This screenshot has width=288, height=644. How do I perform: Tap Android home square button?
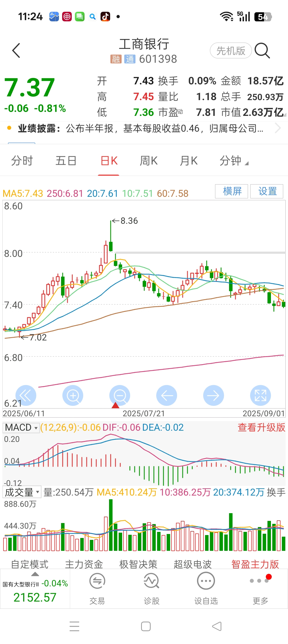coord(146,626)
